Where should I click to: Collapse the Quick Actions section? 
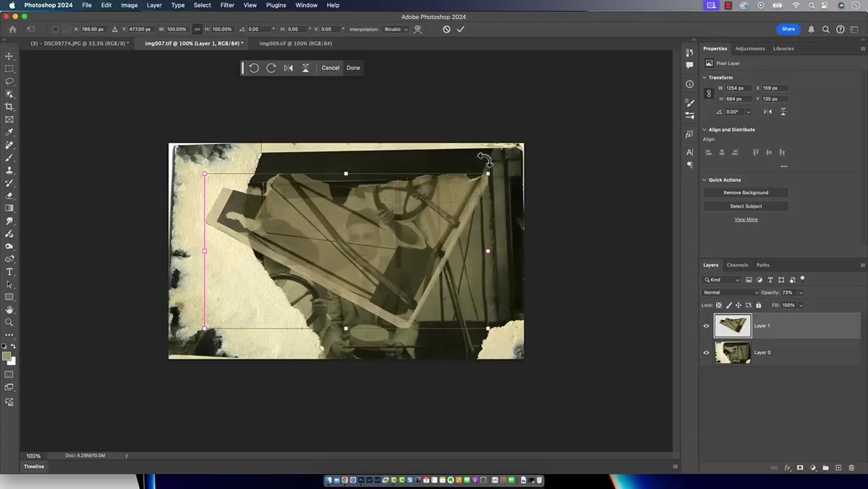(705, 179)
